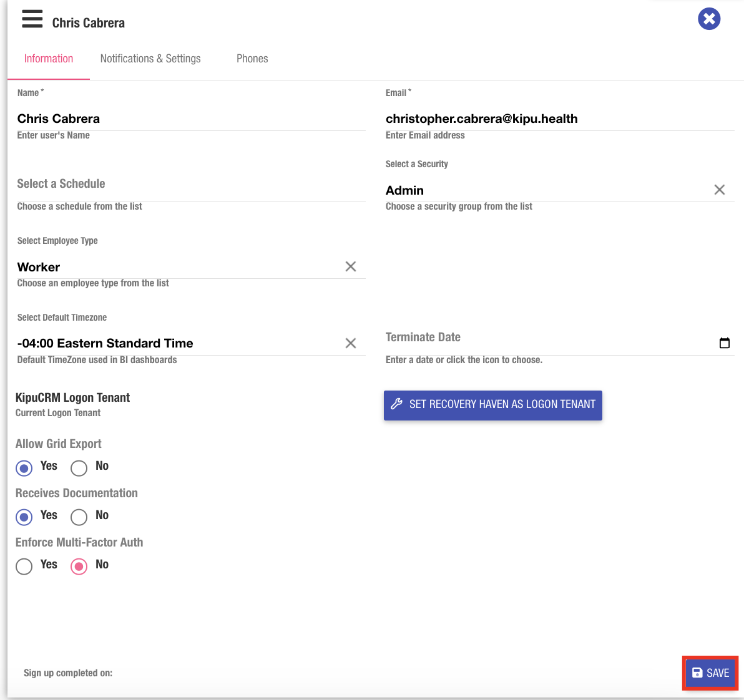Close the user panel with X icon
The width and height of the screenshot is (744, 700).
(x=709, y=19)
